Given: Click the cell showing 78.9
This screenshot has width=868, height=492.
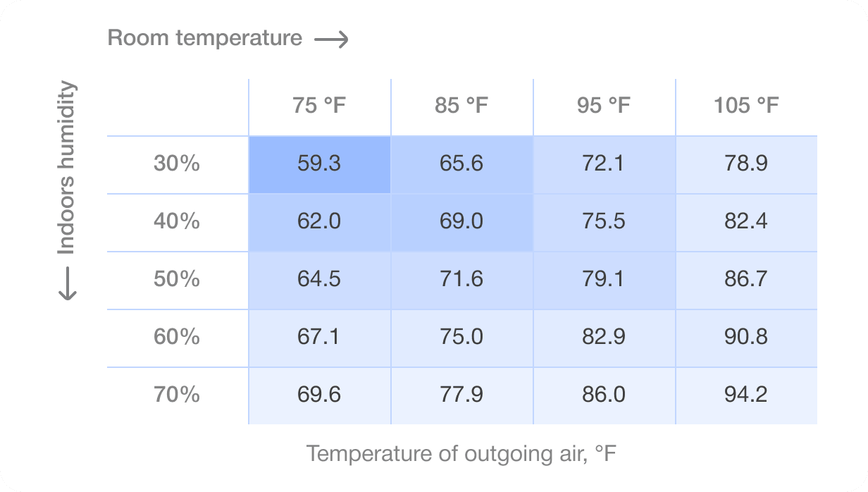Looking at the screenshot, I should (x=746, y=164).
